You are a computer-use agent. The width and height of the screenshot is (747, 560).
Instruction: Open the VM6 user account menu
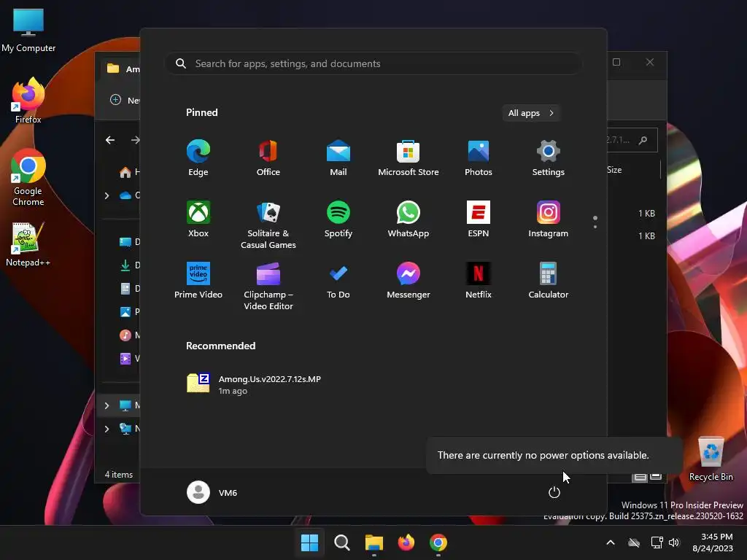(212, 492)
